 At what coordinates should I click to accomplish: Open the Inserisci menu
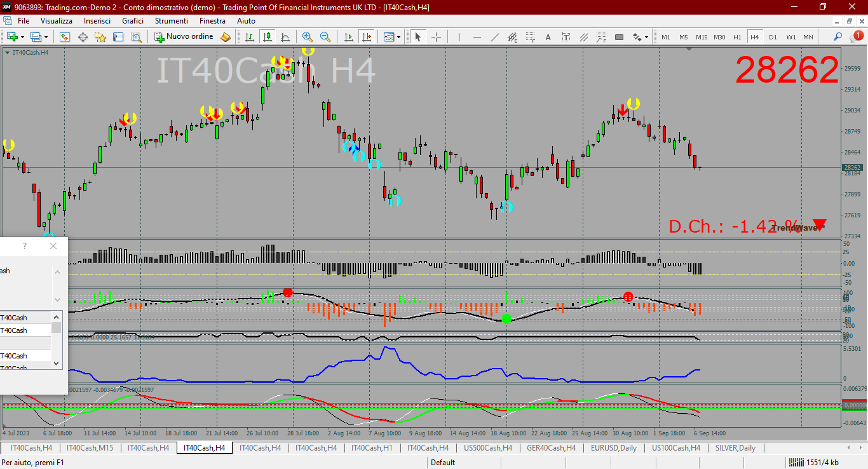pos(97,21)
